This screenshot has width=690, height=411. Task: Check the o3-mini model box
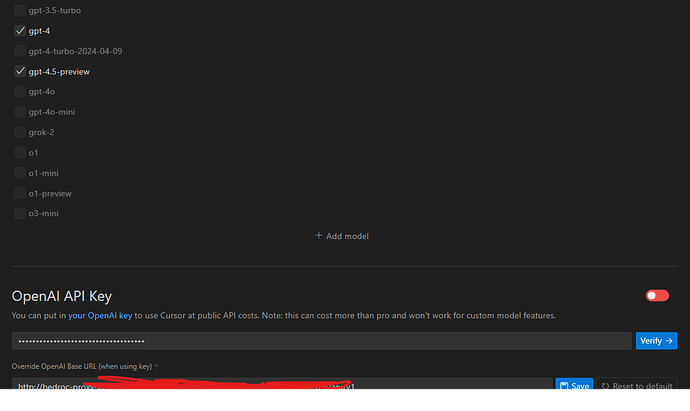20,213
